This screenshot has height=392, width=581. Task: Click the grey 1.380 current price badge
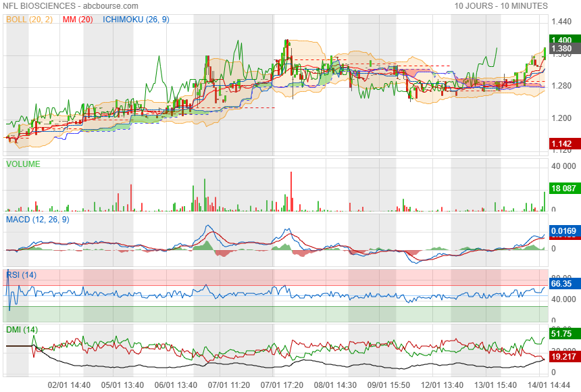click(561, 49)
